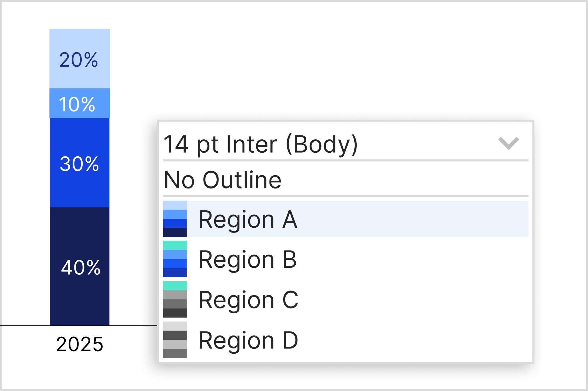Choose the "Region C" list entry
This screenshot has height=391, width=588.
pyautogui.click(x=248, y=300)
